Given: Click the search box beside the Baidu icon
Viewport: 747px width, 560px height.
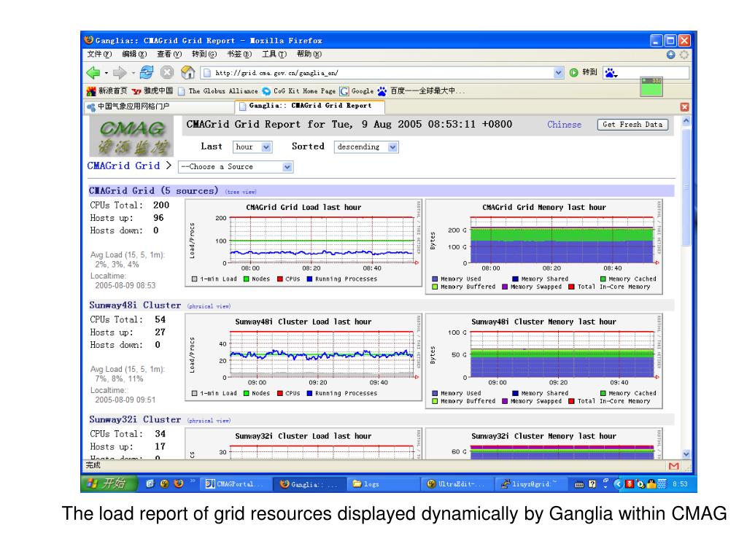Looking at the screenshot, I should [654, 72].
